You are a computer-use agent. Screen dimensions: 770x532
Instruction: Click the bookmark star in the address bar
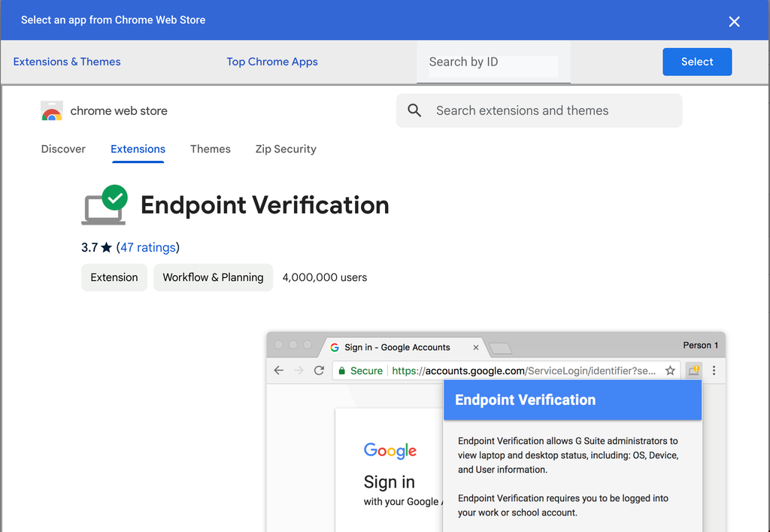click(x=670, y=370)
